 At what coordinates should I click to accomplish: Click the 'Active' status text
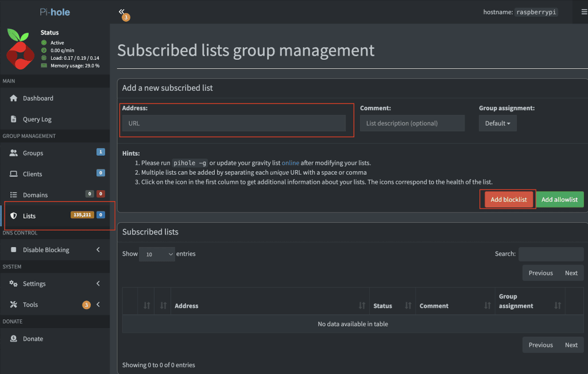pyautogui.click(x=57, y=43)
